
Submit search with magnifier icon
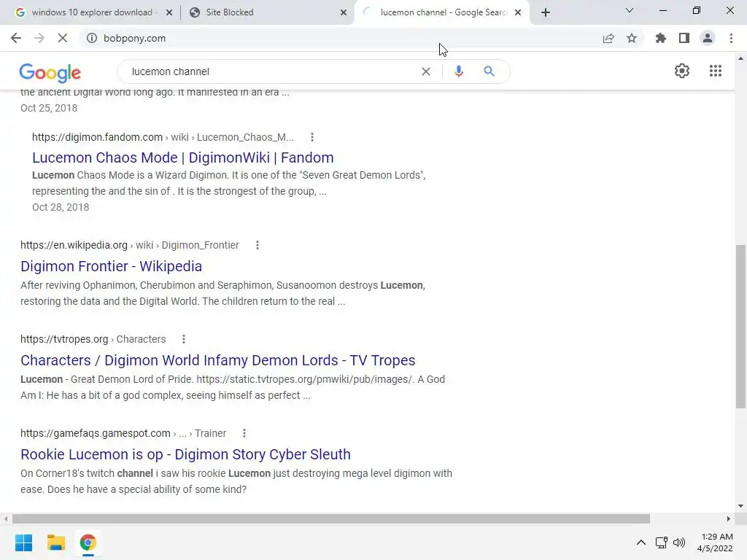tap(489, 71)
